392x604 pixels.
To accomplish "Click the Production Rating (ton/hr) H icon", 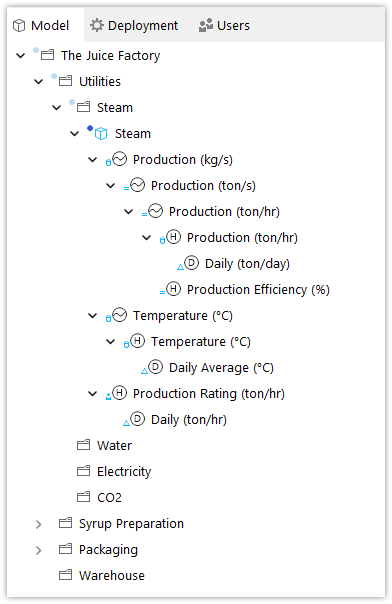I will 120,393.
